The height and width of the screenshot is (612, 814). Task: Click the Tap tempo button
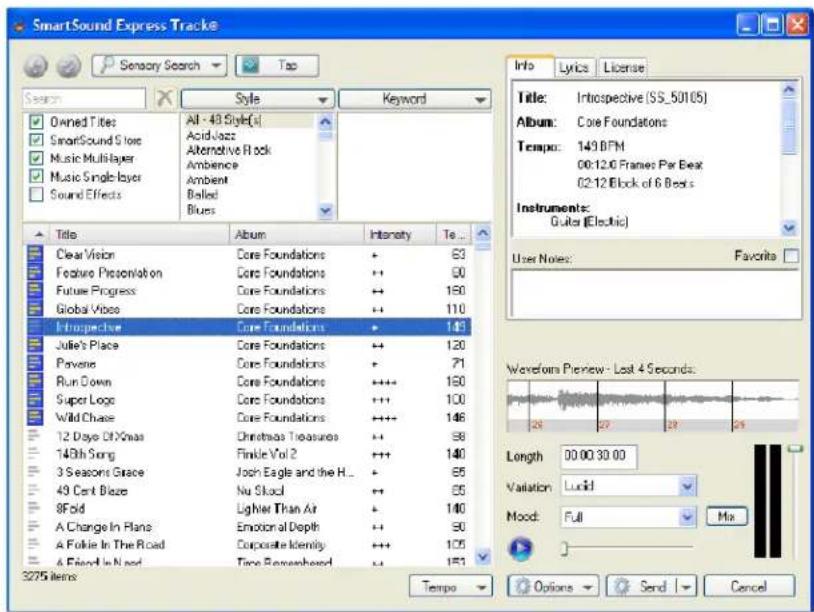click(277, 66)
